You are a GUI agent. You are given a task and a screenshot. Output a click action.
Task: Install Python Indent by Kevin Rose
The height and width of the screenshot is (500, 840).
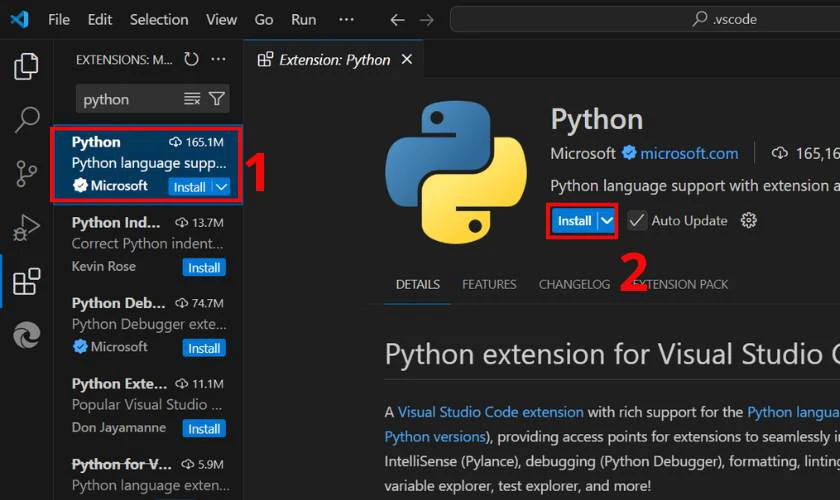pos(204,267)
